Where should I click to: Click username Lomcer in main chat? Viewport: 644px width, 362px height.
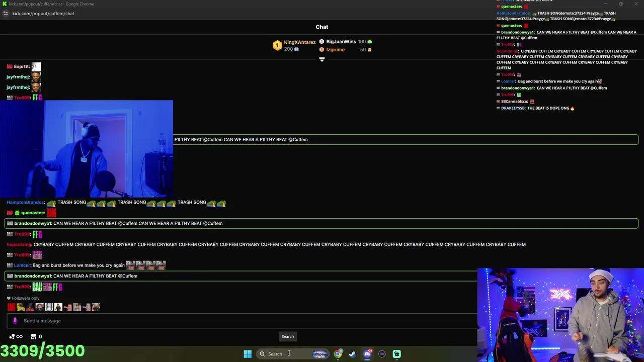coord(22,265)
